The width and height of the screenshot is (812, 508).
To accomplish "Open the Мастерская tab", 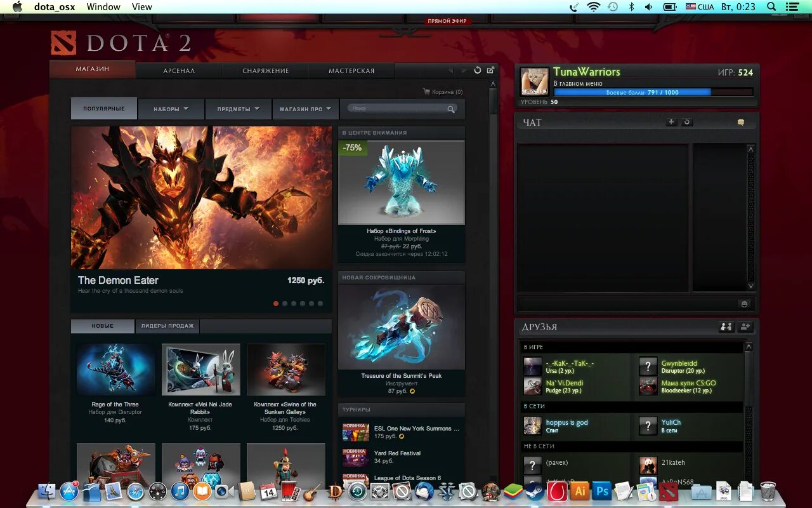I will click(x=351, y=70).
